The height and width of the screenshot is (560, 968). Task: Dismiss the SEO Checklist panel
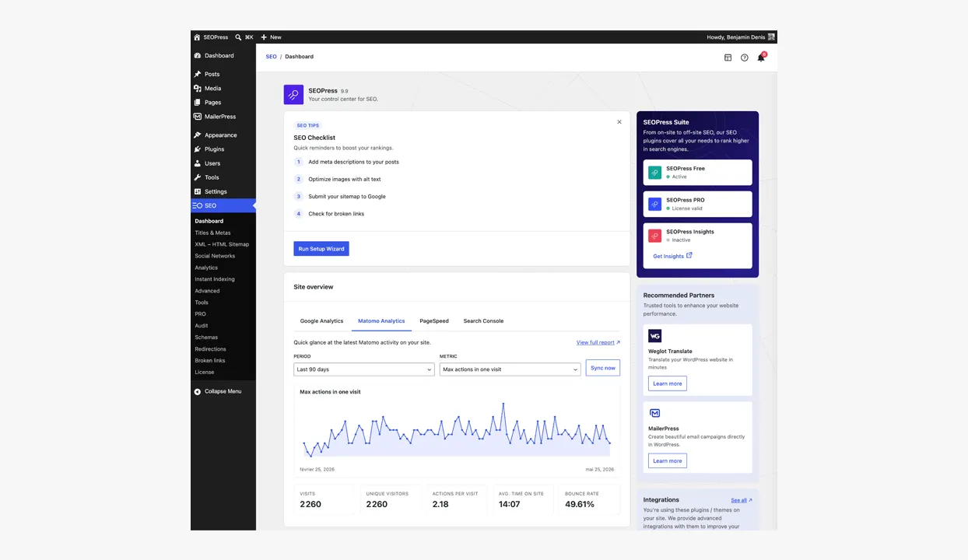coord(619,122)
